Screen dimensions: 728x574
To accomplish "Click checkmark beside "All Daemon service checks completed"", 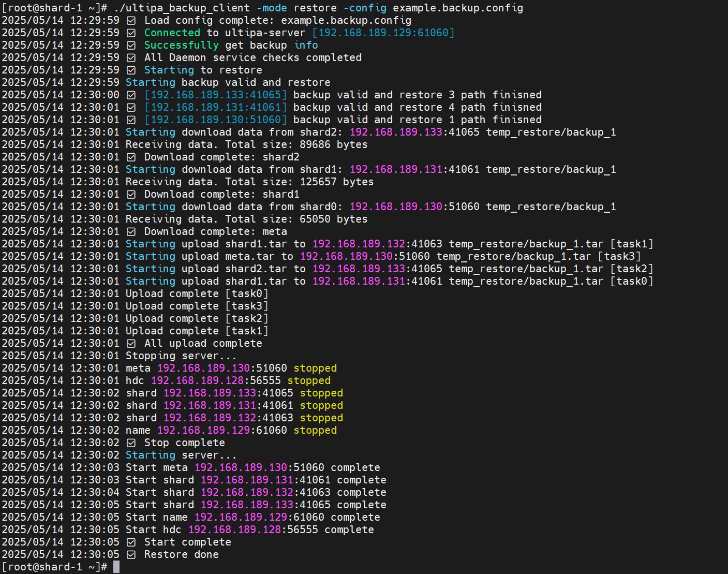I will coord(131,58).
